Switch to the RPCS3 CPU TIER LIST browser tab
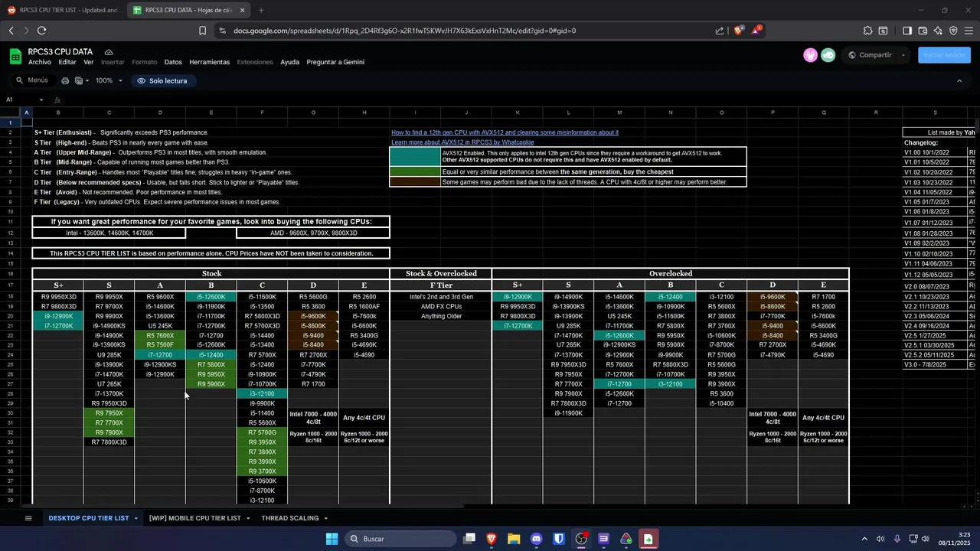Viewport: 980px width, 551px height. click(61, 10)
